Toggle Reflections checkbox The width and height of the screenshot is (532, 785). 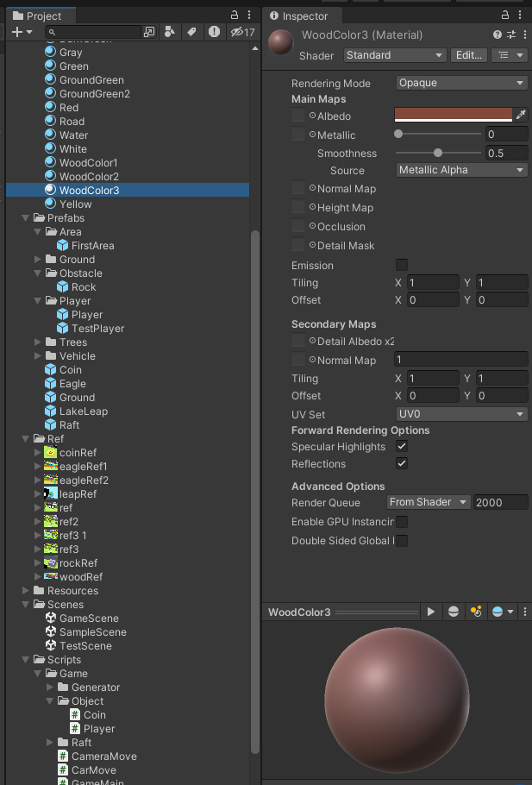point(402,463)
